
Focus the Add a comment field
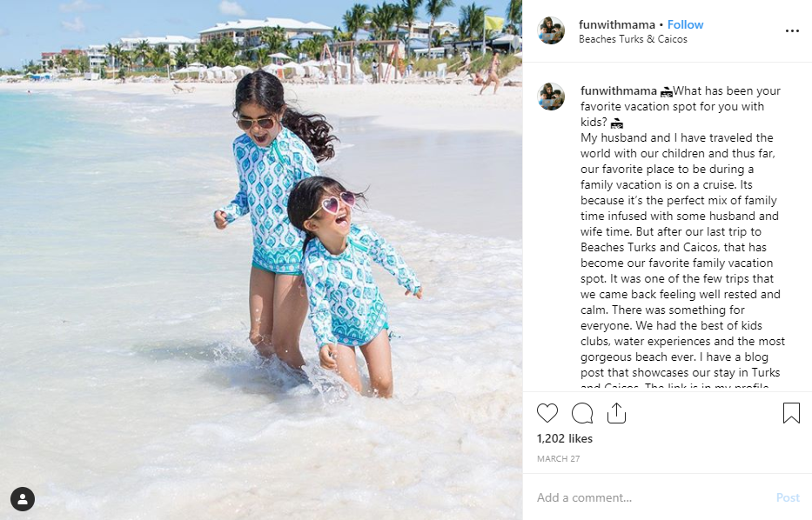[x=653, y=497]
